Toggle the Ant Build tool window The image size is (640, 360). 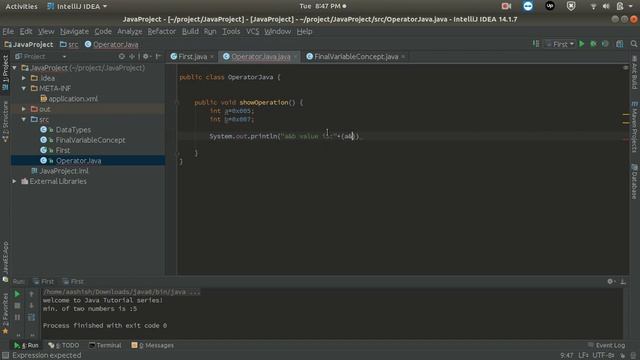635,73
